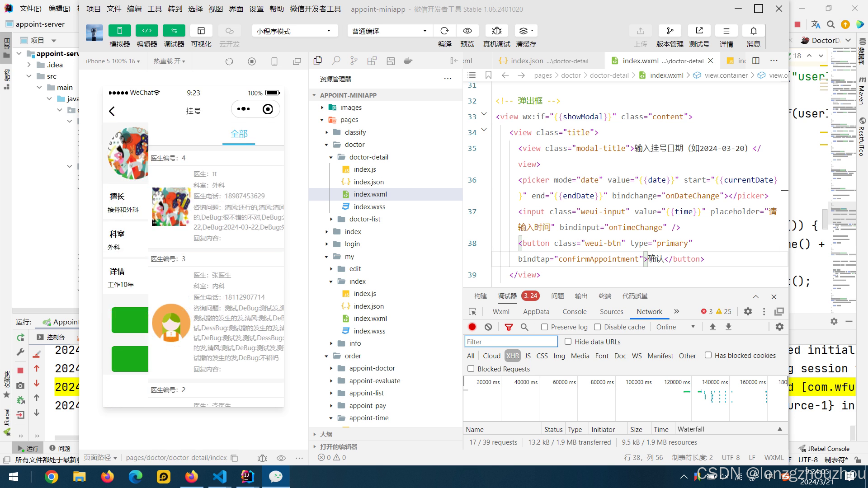The width and height of the screenshot is (868, 488).
Task: Check the Disable cache checkbox
Action: pos(598,327)
